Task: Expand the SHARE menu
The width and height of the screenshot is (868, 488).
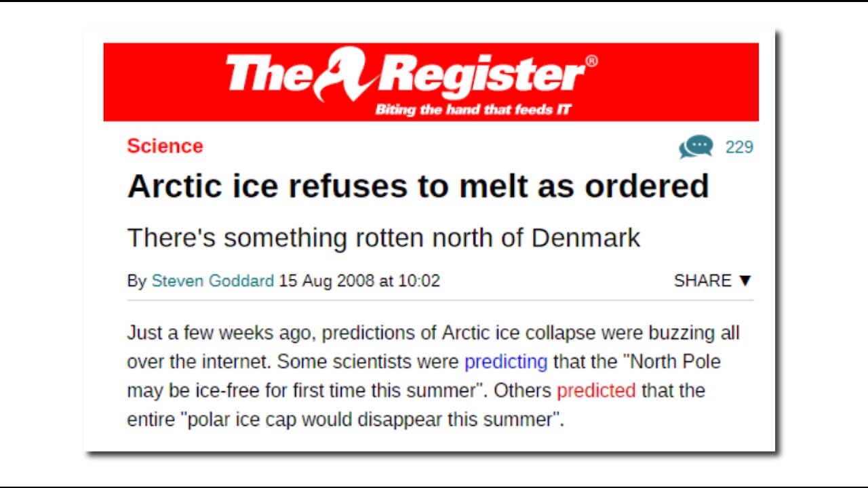Action: (x=713, y=281)
